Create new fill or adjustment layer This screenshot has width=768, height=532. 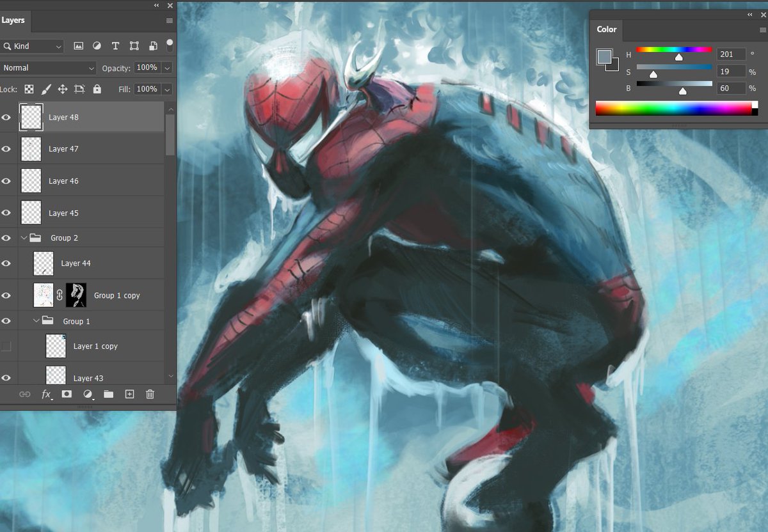click(88, 394)
